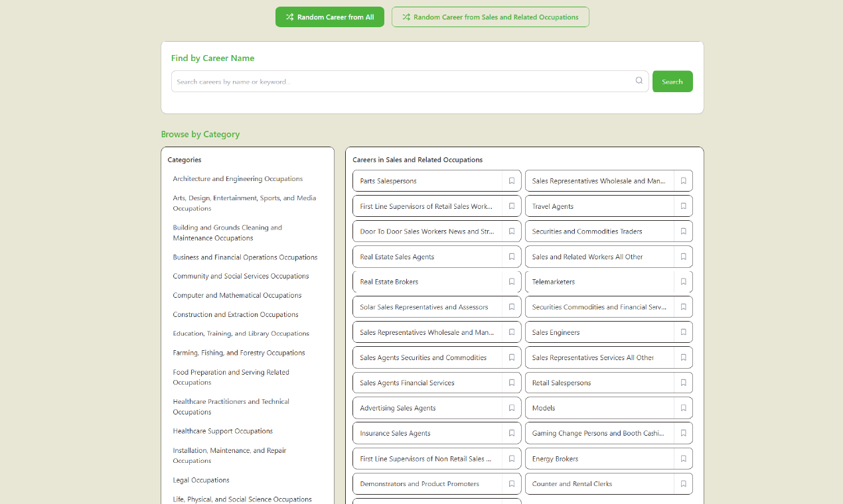Bookmark Gaming Change Persons and Booth Cashiers
This screenshot has width=843, height=504.
pos(683,433)
